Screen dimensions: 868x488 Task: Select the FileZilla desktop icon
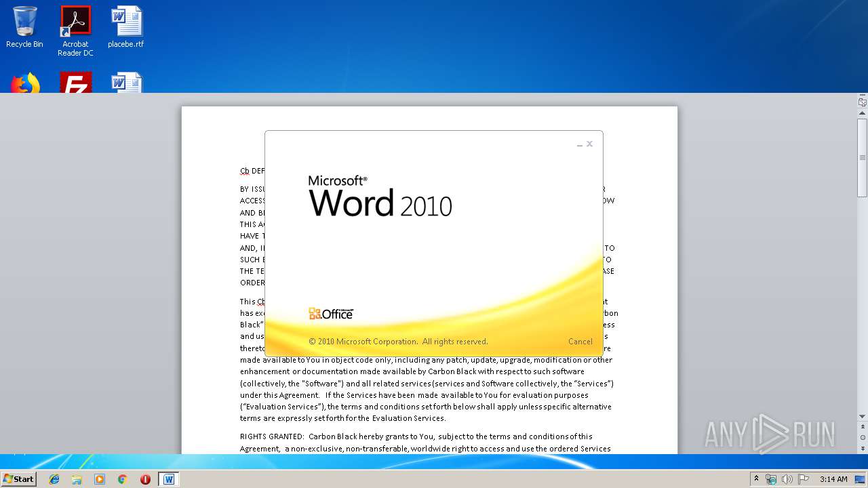coord(75,83)
